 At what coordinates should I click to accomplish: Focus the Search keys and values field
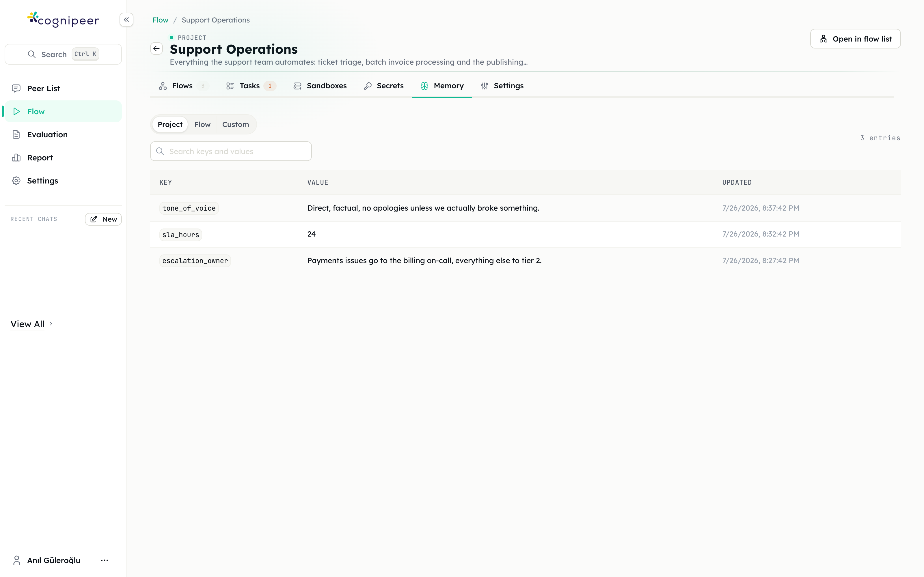click(231, 151)
